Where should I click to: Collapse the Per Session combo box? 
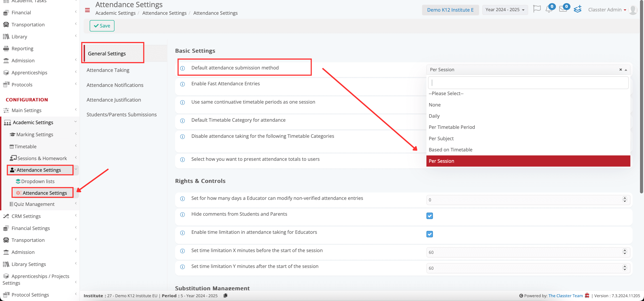point(625,70)
